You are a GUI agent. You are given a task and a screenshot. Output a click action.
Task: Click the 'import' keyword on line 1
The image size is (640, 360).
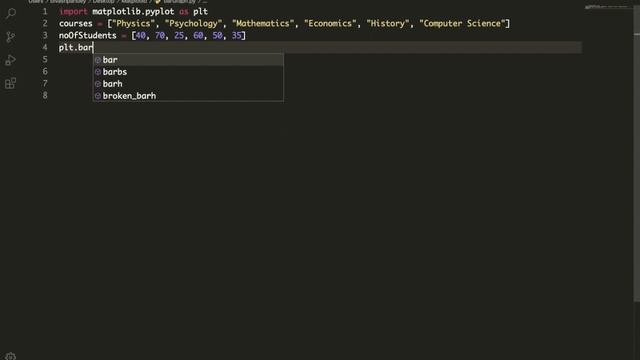[x=73, y=11]
